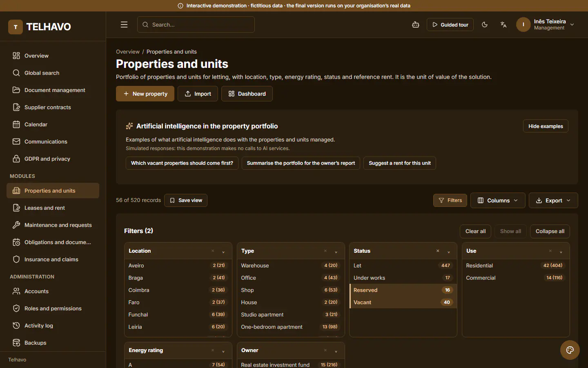Collapse the Type filter panel chevron
This screenshot has width=588, height=368.
tap(336, 251)
